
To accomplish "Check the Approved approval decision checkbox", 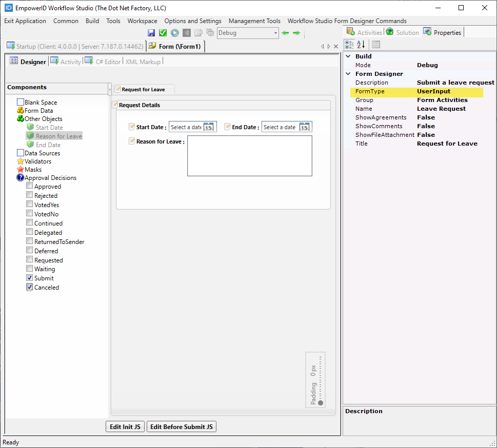I will click(29, 186).
